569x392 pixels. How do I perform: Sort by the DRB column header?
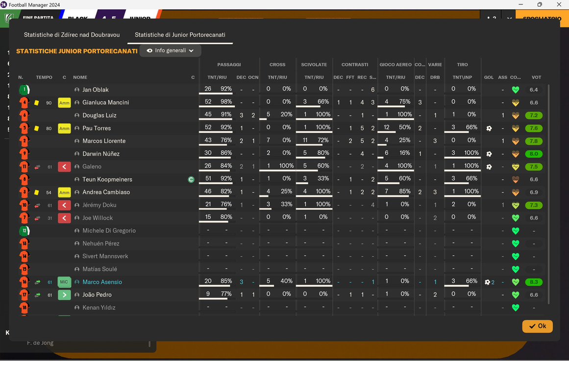pyautogui.click(x=435, y=77)
